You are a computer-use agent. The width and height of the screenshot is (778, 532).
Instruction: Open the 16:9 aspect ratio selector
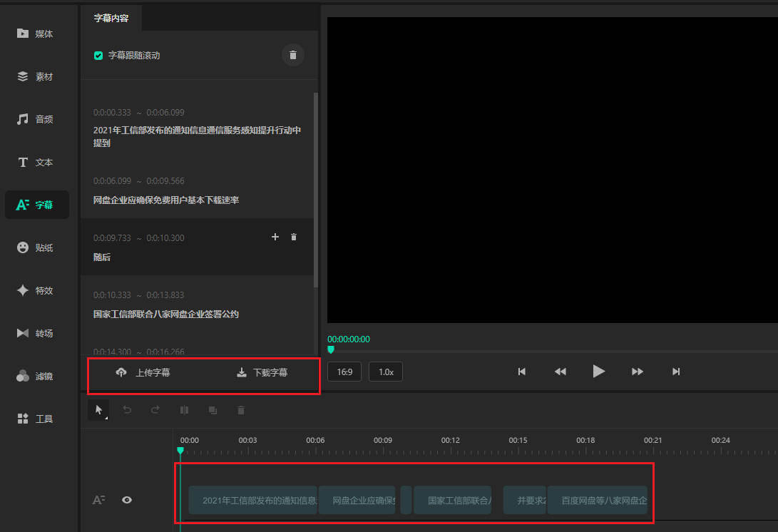click(344, 372)
